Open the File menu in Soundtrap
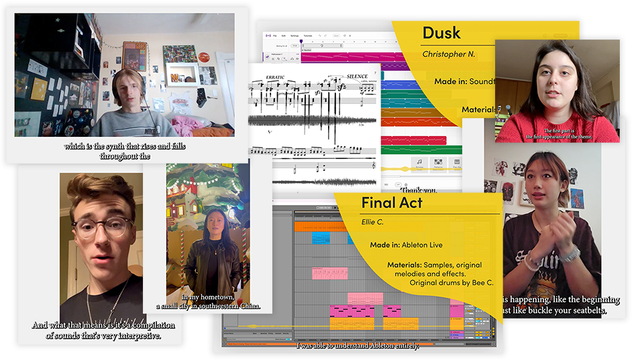 click(x=275, y=36)
